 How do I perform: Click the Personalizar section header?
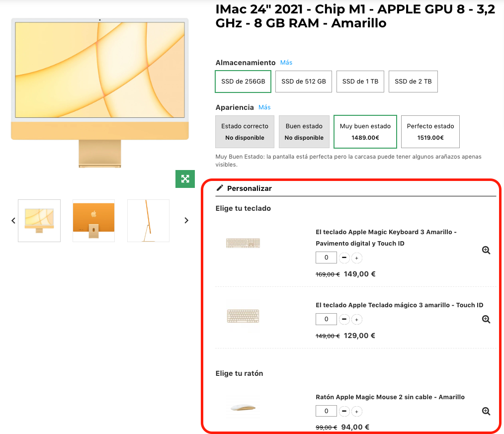tap(250, 188)
